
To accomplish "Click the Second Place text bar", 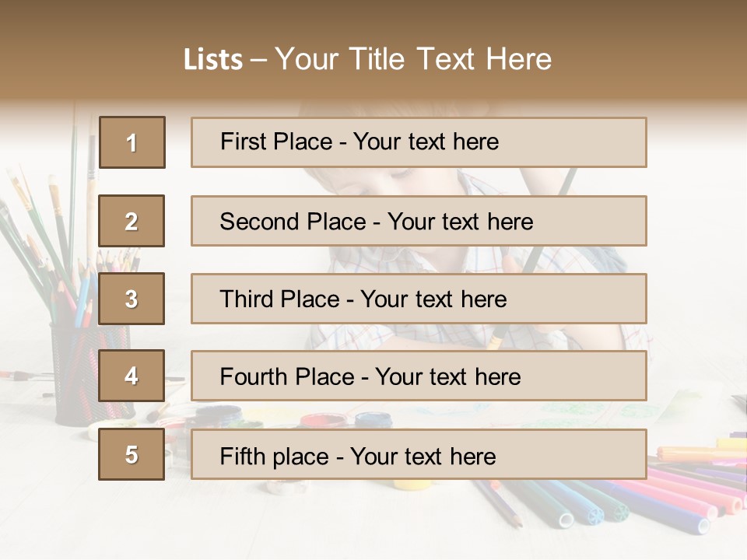I will tap(419, 221).
